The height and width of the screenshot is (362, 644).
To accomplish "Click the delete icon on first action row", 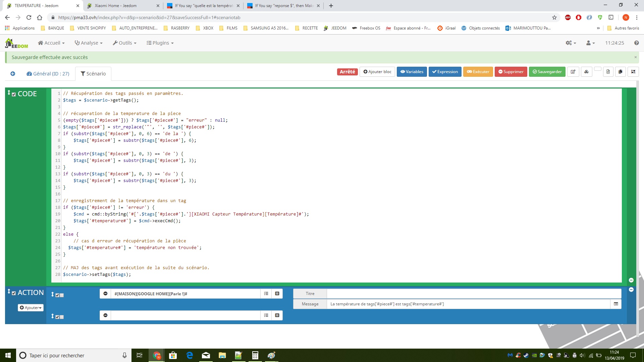I will click(105, 294).
